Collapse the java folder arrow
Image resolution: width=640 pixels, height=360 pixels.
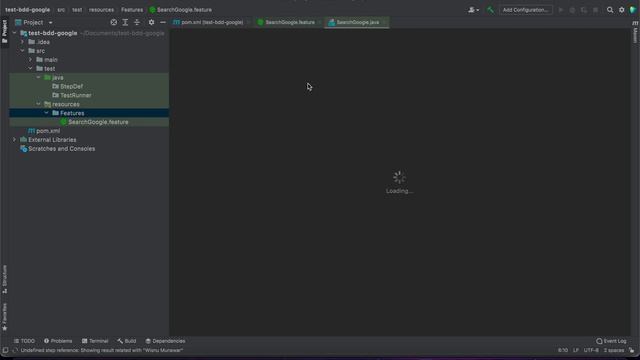[38, 78]
